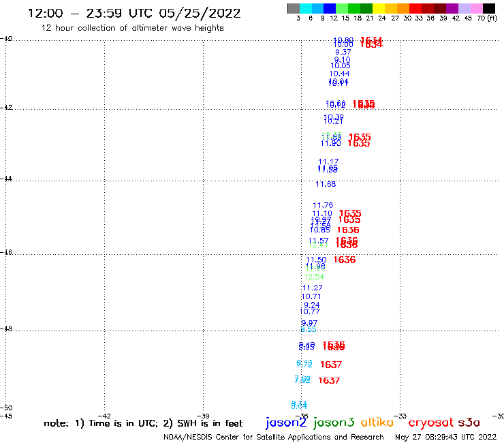This screenshot has height=443, width=504.
Task: Select the orange 'altika' legend label
Action: tap(377, 423)
